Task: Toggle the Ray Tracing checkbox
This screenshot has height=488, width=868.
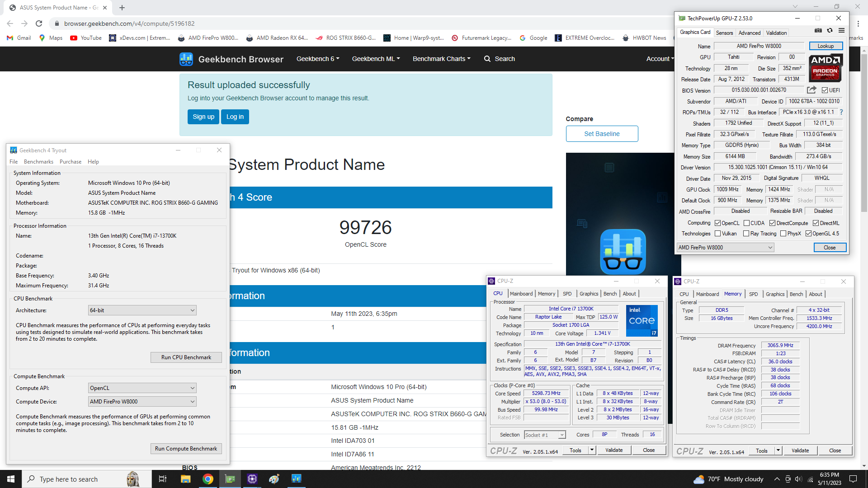Action: tap(746, 234)
